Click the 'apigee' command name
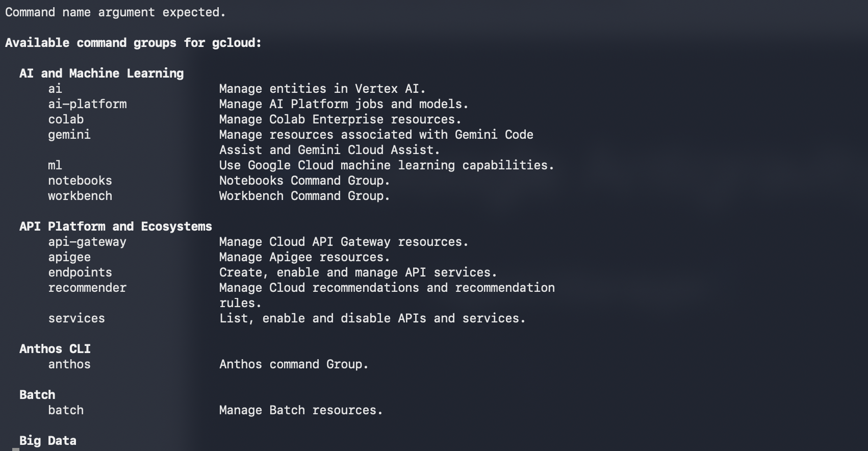The image size is (868, 451). pos(69,257)
